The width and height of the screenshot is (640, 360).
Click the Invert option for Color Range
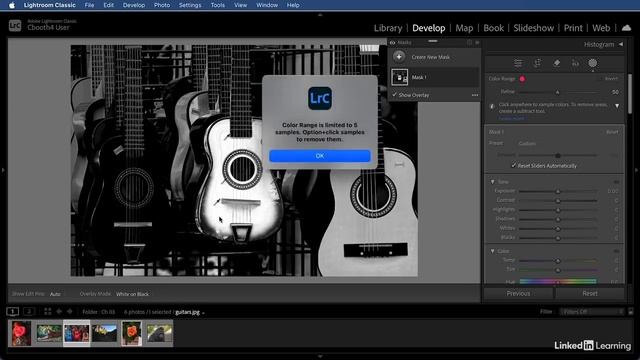point(611,79)
